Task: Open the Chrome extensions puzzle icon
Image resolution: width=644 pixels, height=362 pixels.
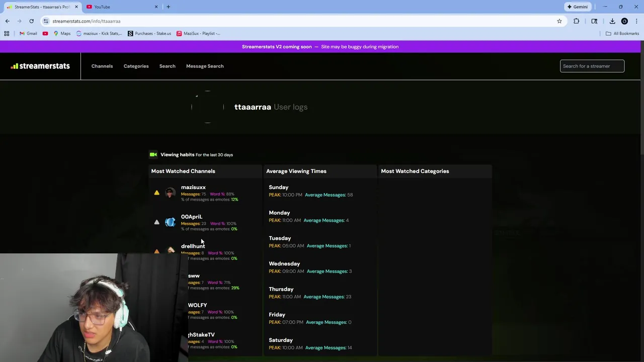Action: (x=576, y=21)
